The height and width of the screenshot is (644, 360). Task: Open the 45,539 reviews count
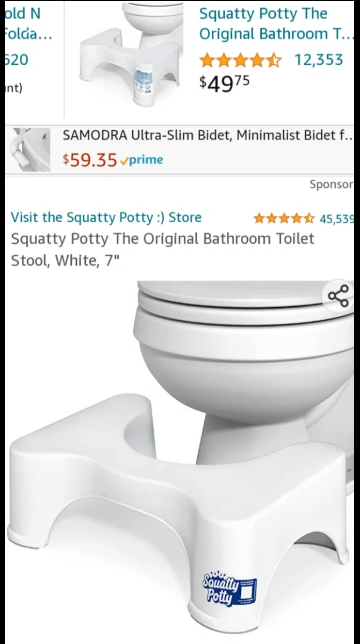pos(337,218)
